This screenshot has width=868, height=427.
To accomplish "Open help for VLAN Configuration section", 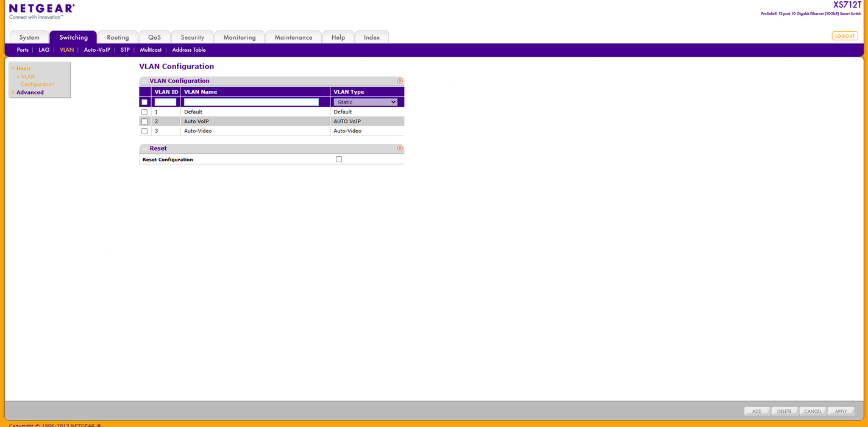I will (x=400, y=81).
